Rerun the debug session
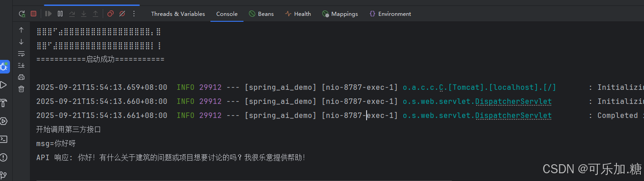 (x=22, y=14)
